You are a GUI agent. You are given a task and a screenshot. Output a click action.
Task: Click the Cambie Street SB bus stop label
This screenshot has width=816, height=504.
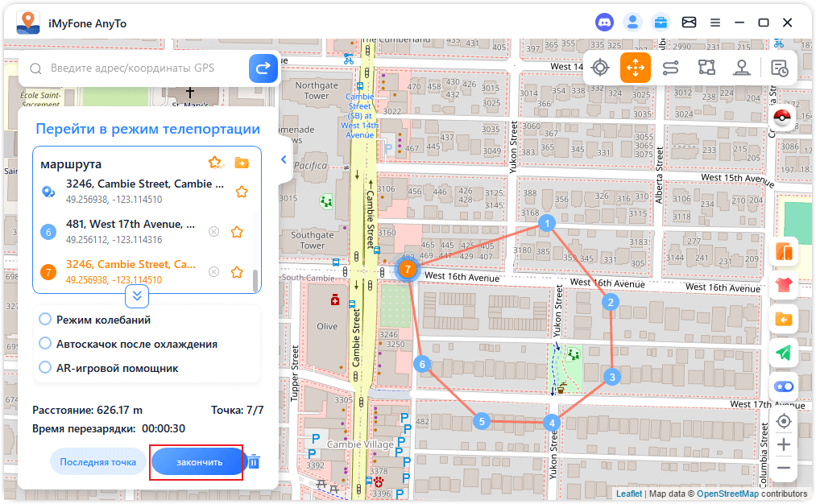(359, 115)
